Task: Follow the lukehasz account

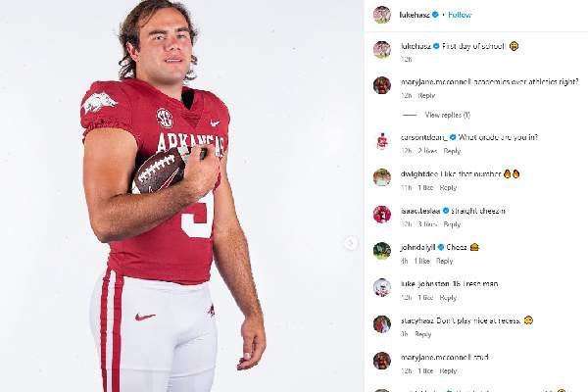Action: click(460, 15)
